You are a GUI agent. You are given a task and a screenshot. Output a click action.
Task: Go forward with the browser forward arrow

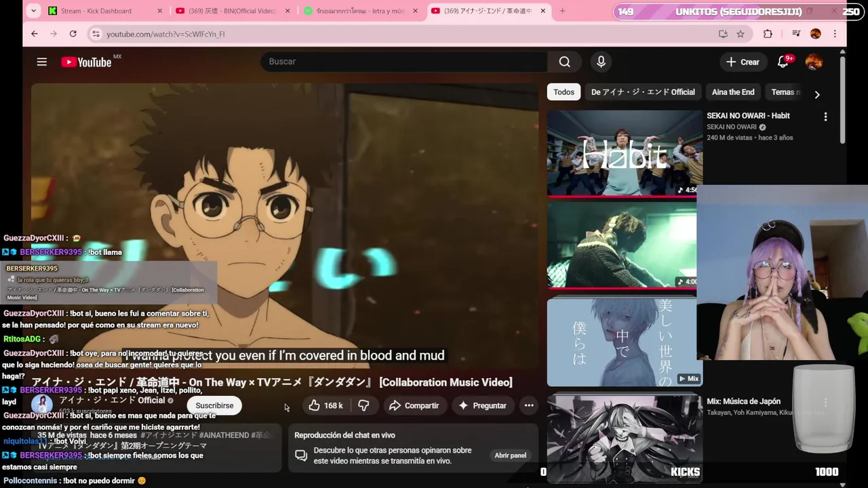point(54,34)
